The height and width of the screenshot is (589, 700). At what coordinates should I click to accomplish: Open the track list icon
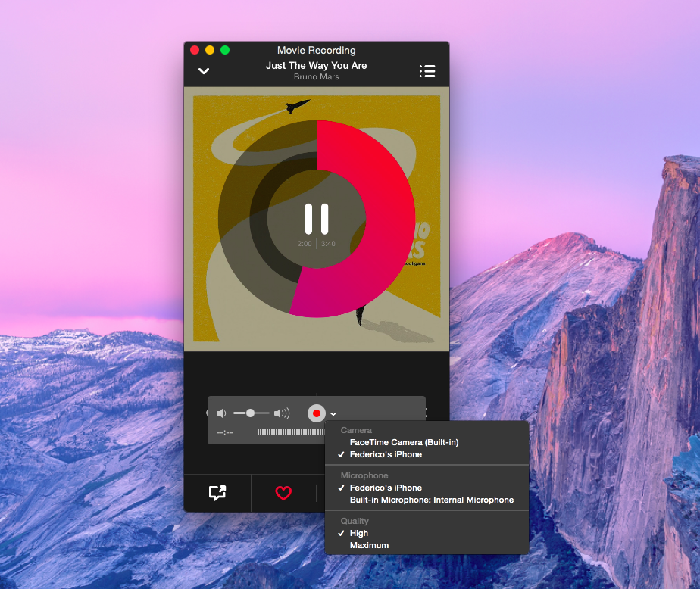pos(427,71)
